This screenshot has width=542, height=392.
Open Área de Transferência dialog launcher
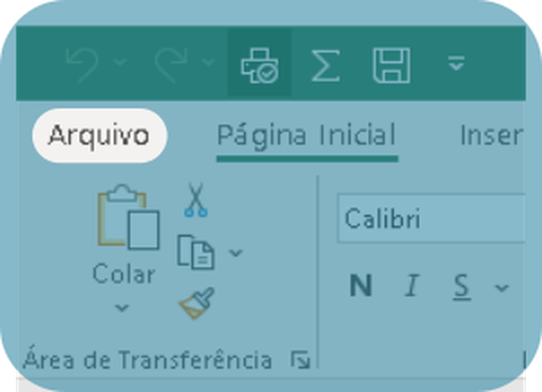300,360
